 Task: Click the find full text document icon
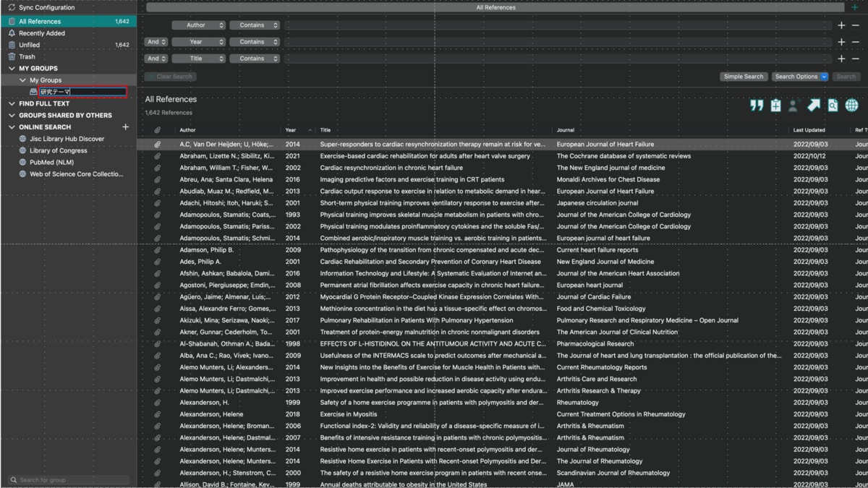[x=833, y=106]
